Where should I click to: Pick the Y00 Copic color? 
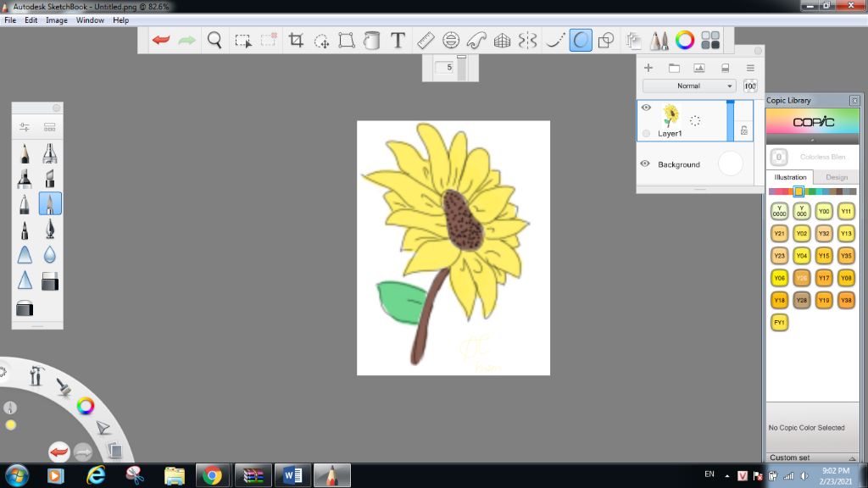[x=824, y=211]
